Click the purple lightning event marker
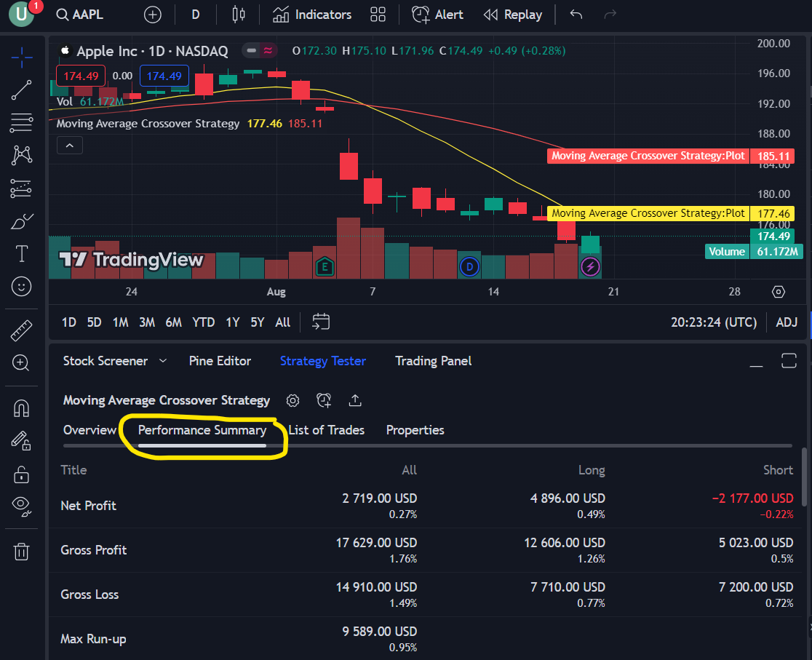812x660 pixels. [590, 267]
